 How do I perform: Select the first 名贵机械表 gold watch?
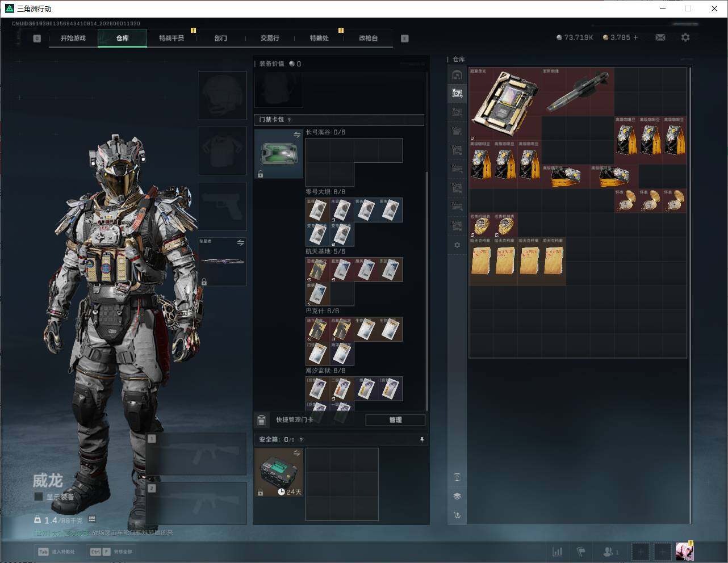tap(481, 225)
